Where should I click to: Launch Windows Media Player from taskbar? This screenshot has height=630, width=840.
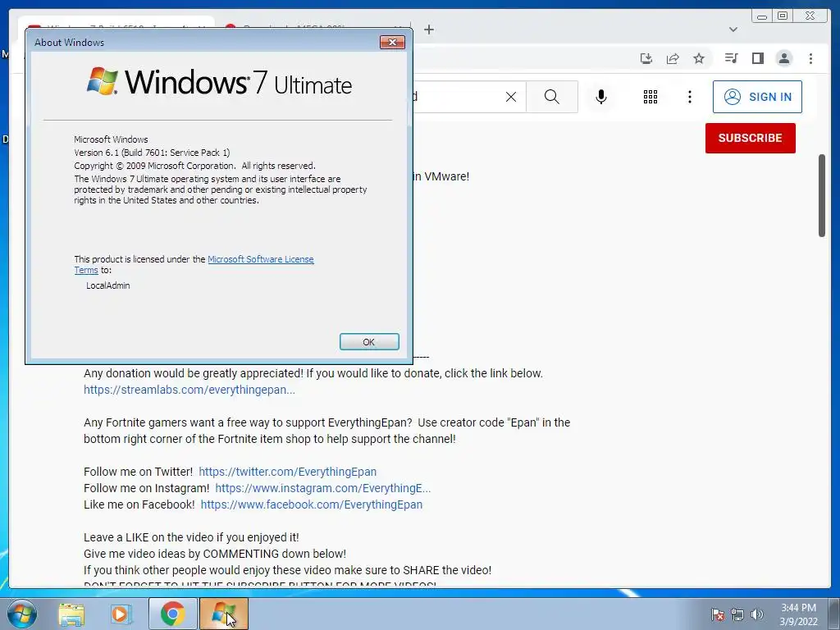point(121,614)
